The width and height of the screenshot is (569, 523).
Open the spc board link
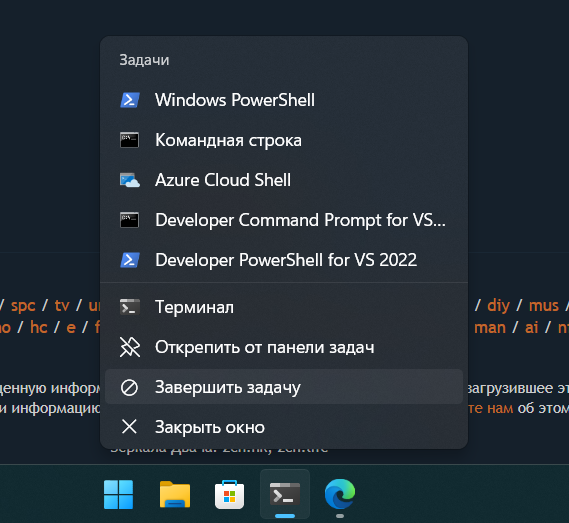pos(23,306)
